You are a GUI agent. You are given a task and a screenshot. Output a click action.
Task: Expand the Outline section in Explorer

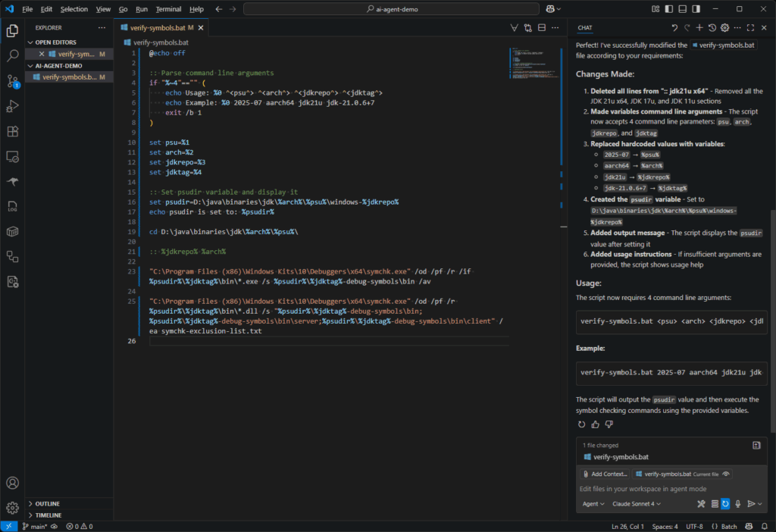[47, 504]
